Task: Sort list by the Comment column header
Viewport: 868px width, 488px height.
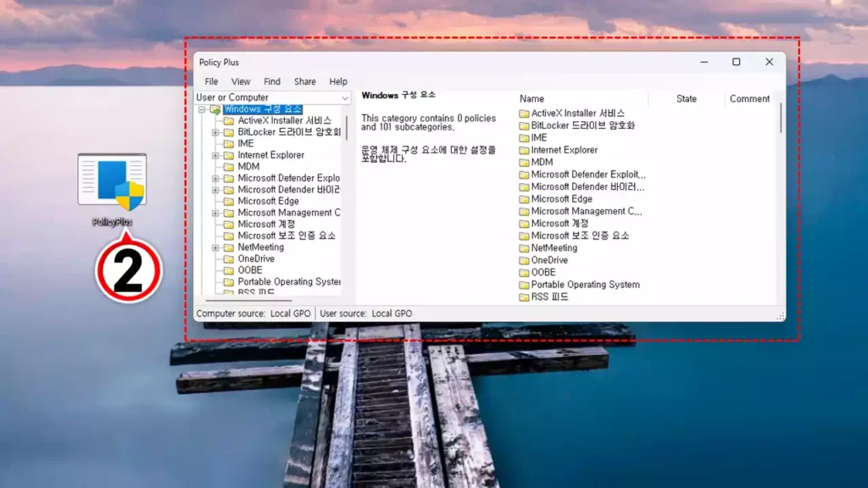Action: pos(749,99)
